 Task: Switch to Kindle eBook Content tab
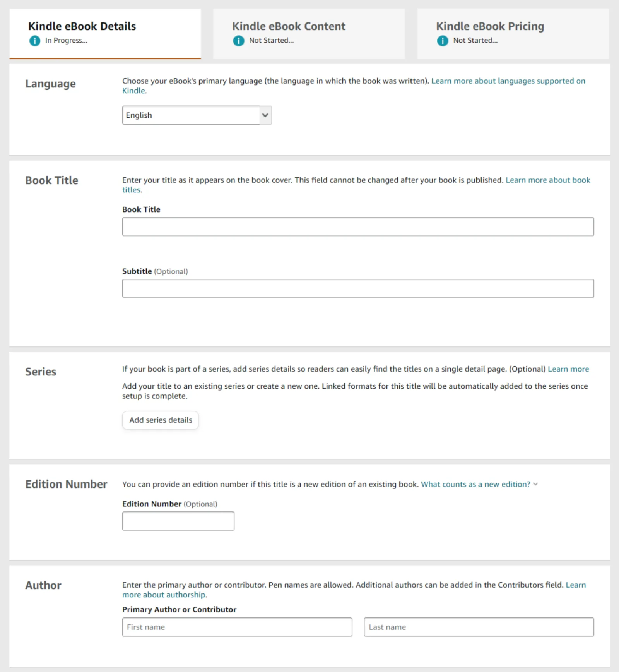(308, 33)
